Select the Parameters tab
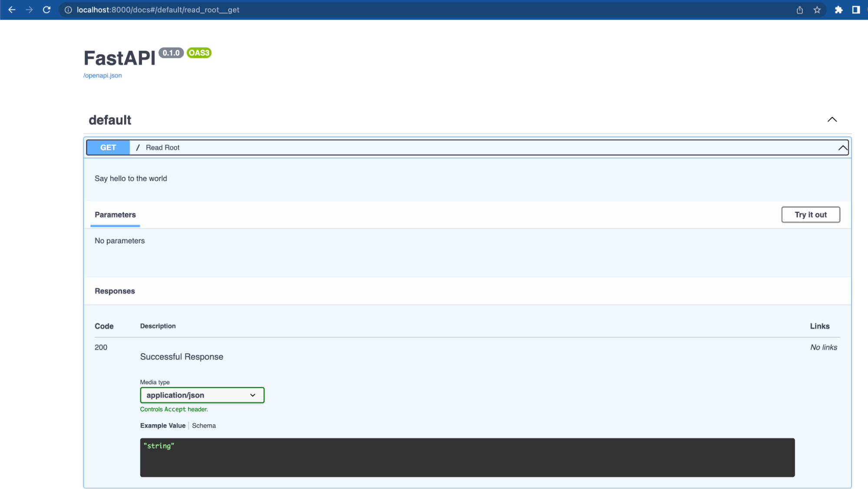 click(x=115, y=215)
